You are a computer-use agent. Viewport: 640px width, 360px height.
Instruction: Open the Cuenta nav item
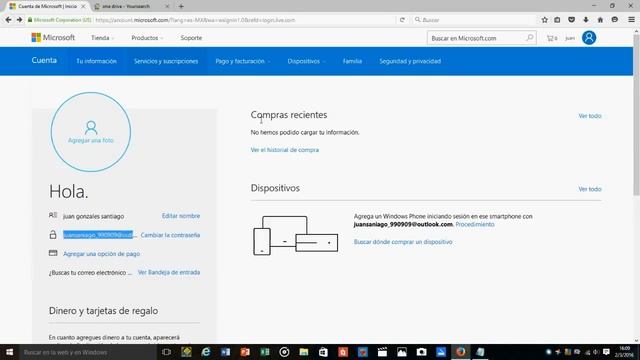point(44,60)
